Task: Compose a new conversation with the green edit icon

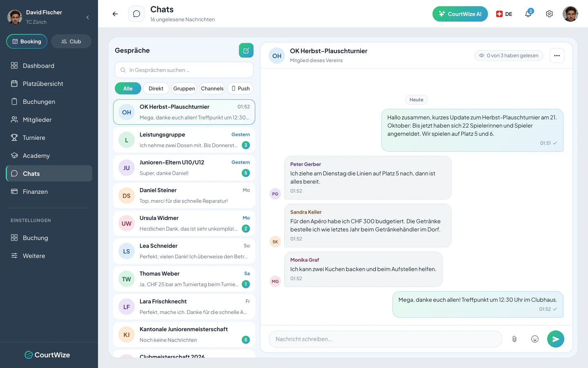Action: tap(246, 50)
